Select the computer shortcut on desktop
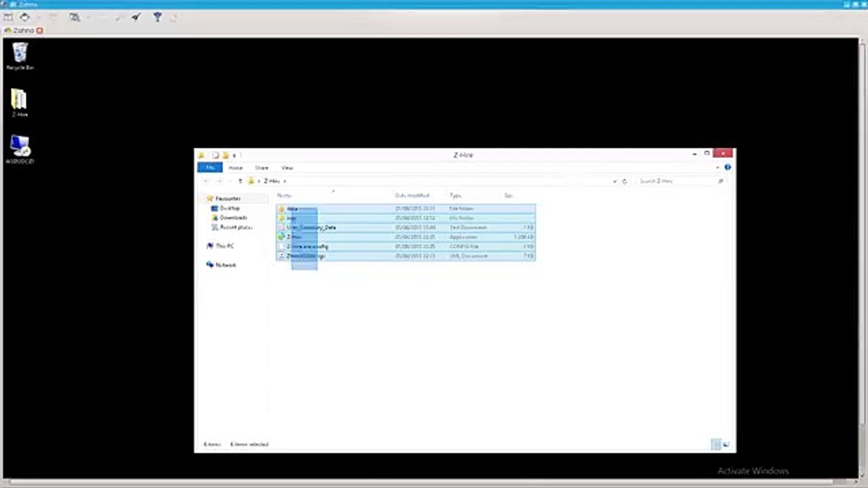Image resolution: width=868 pixels, height=488 pixels. point(20,150)
